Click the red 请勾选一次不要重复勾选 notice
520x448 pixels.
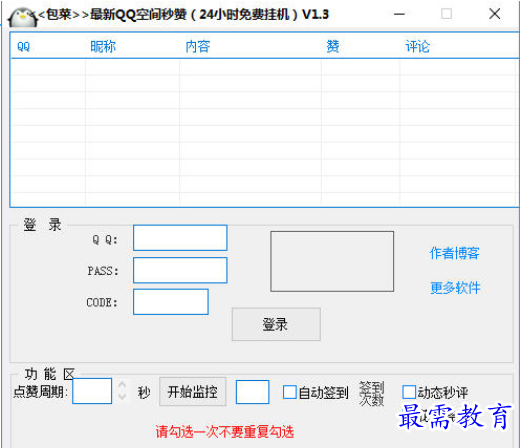225,432
